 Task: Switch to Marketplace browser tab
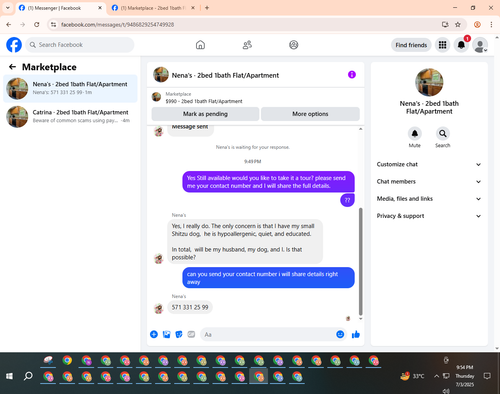click(153, 8)
